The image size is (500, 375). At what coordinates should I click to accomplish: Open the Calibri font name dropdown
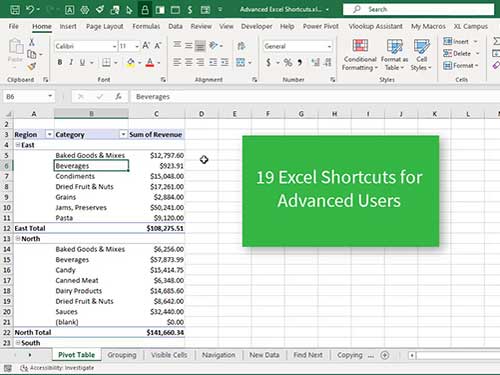(x=114, y=46)
